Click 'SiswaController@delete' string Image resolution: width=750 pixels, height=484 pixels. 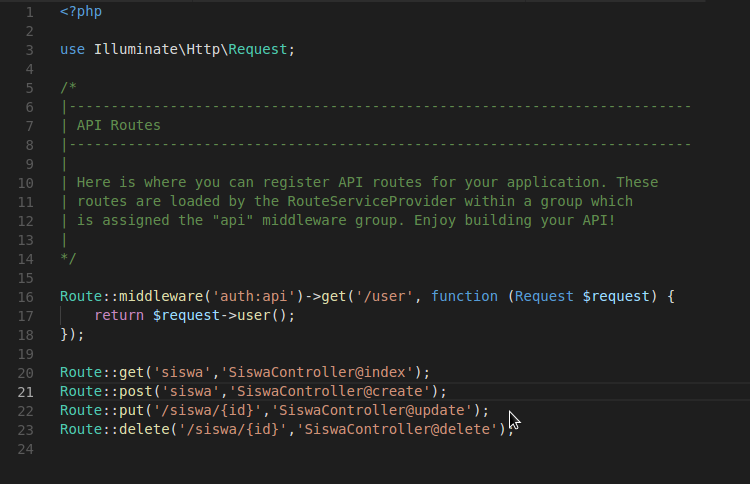397,429
